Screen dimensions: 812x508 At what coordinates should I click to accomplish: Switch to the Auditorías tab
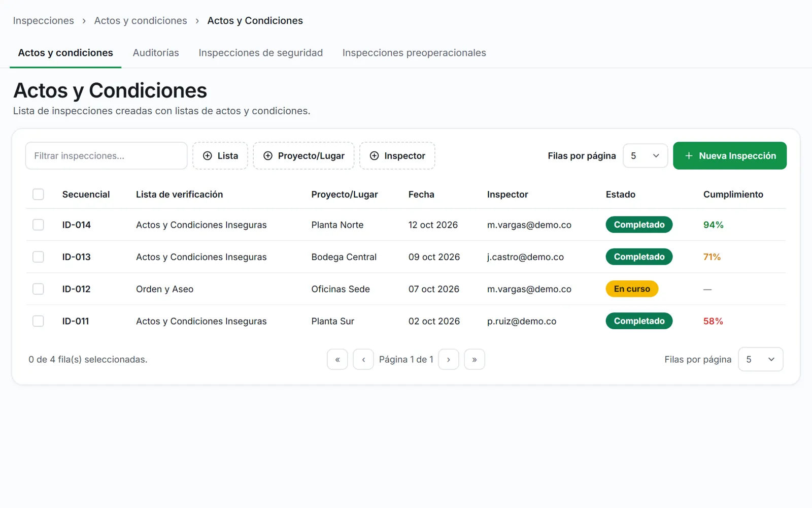pyautogui.click(x=156, y=53)
